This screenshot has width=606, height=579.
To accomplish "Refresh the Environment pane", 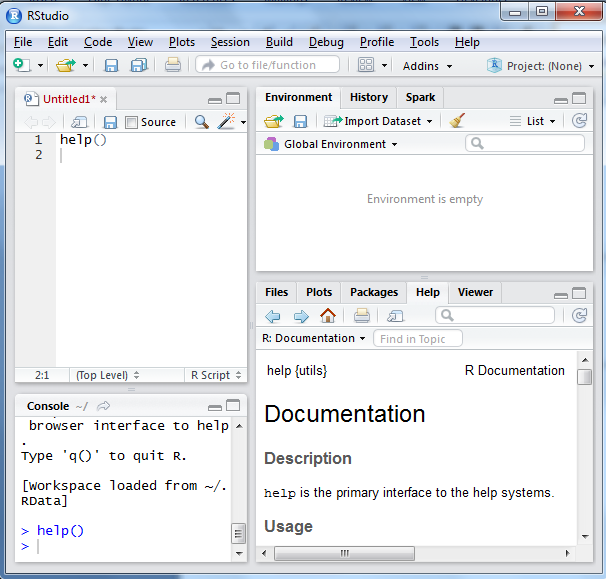I will [579, 121].
